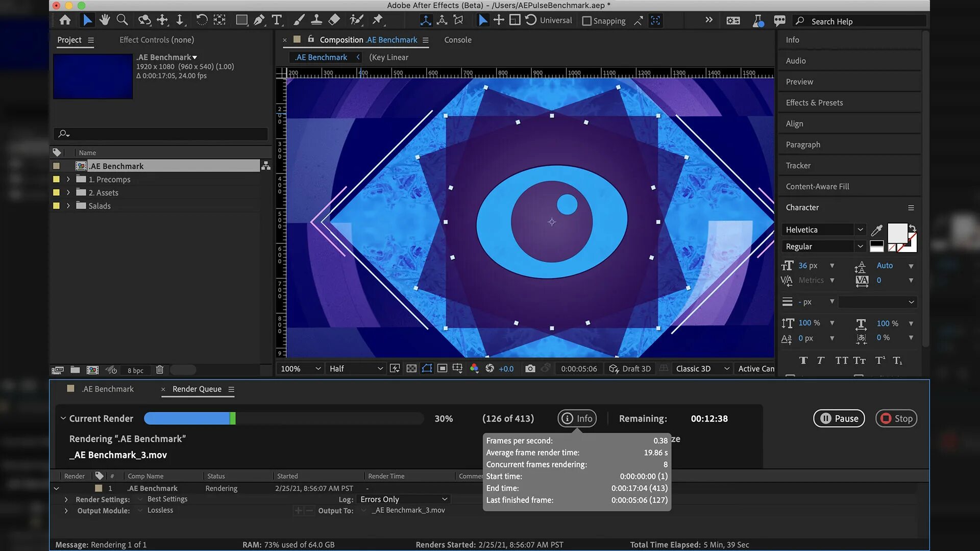
Task: Switch to the Effect Controls tab
Action: pos(156,40)
